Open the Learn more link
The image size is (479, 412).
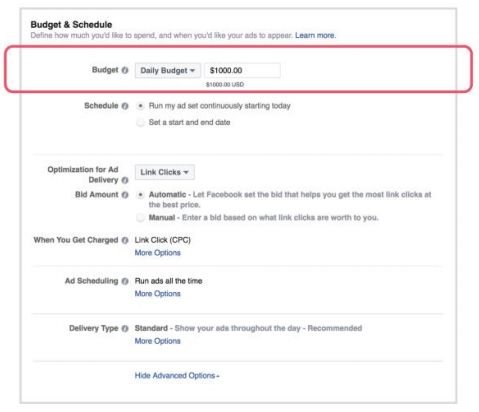point(315,35)
